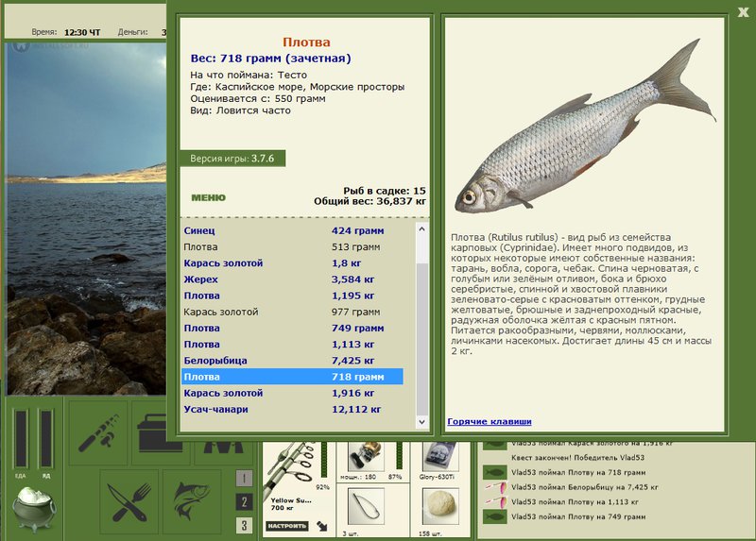Click the fish list scroll up arrow
This screenshot has height=541, width=756.
pos(421,229)
